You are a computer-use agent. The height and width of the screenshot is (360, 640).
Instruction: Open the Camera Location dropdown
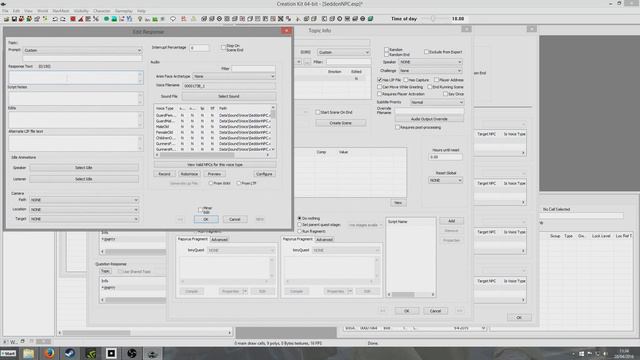pos(84,209)
